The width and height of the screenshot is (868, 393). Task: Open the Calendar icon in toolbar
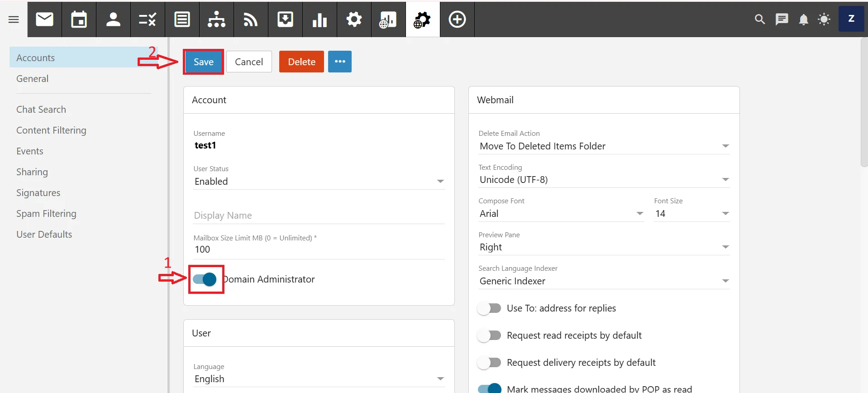pos(79,19)
